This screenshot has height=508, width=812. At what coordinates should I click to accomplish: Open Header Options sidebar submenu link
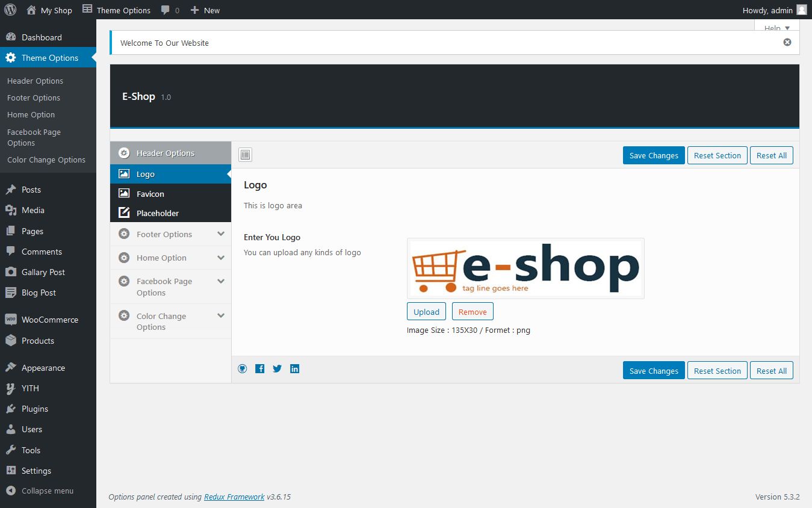tap(35, 81)
